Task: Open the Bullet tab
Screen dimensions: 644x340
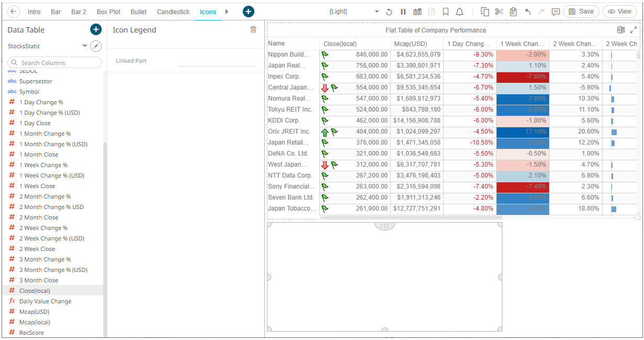Action: pos(138,12)
